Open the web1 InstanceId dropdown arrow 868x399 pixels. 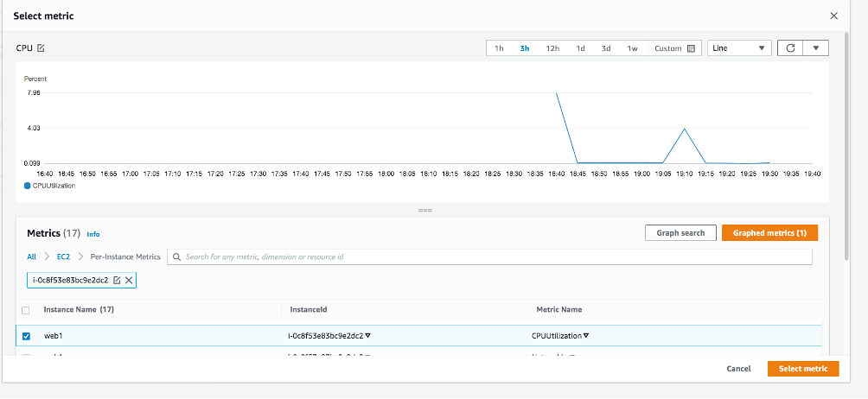(x=368, y=335)
